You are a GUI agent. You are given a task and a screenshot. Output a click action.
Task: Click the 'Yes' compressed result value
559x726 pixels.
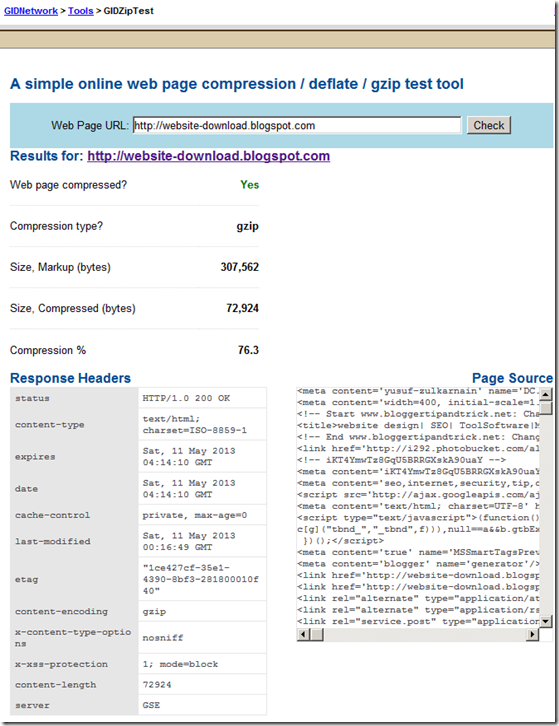pos(250,185)
